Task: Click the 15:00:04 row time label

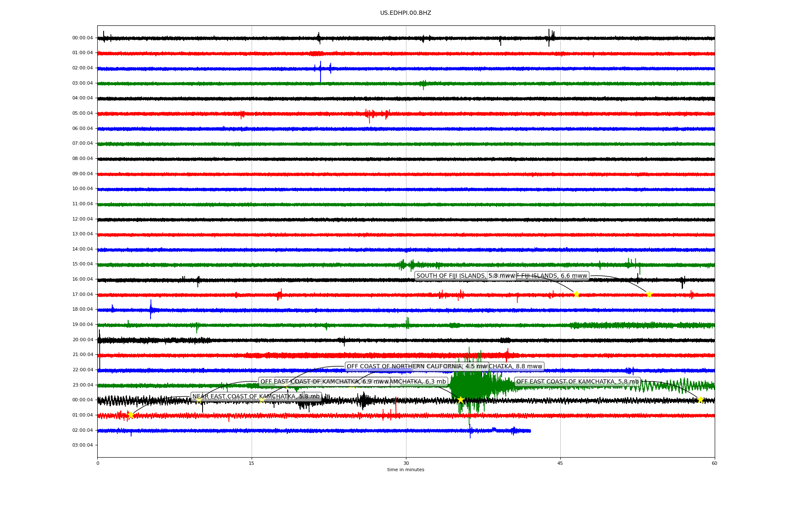Action: tap(82, 264)
